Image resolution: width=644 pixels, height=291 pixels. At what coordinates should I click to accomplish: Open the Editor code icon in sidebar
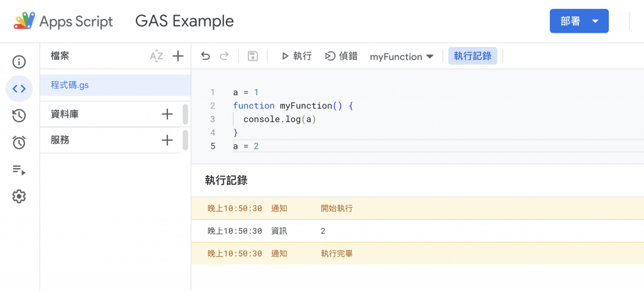[19, 89]
